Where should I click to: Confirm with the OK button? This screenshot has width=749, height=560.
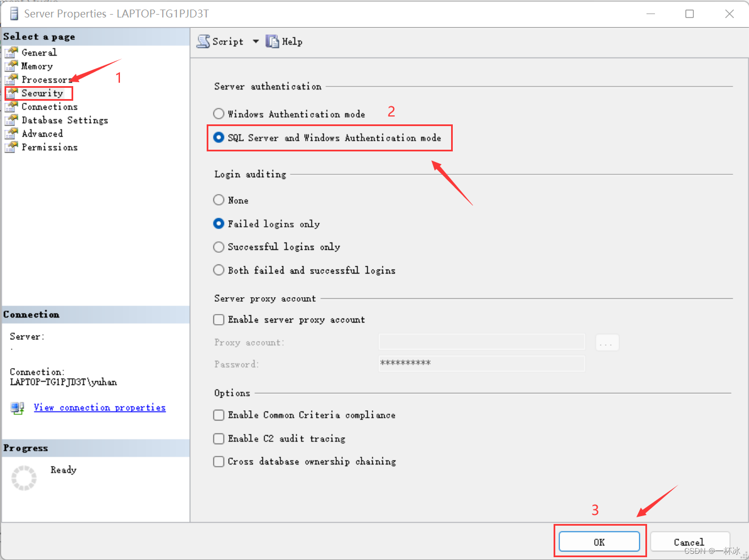pyautogui.click(x=599, y=542)
